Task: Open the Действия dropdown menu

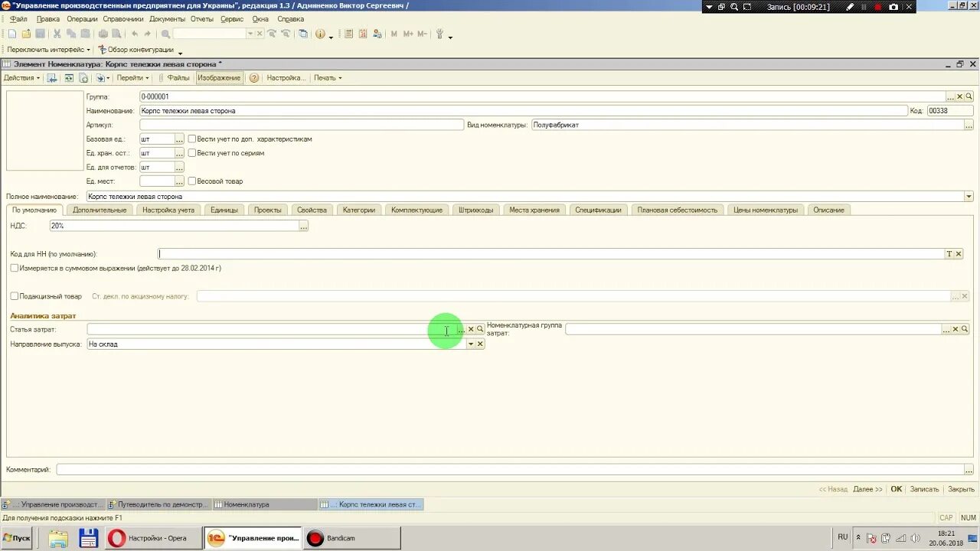Action: coord(21,78)
